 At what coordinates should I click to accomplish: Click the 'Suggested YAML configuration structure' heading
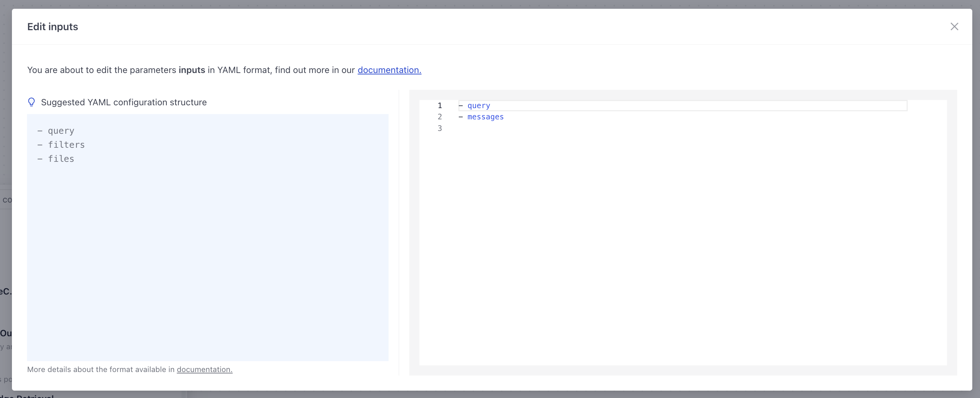click(124, 102)
